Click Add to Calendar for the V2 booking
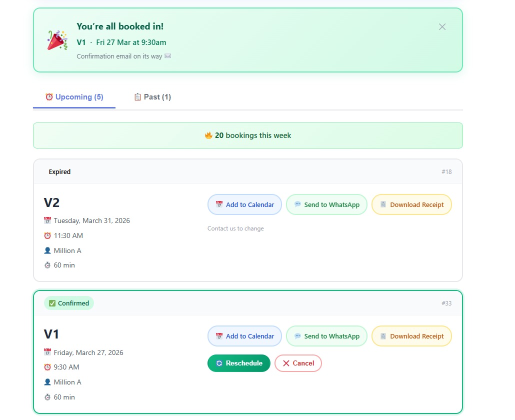Image resolution: width=515 pixels, height=420 pixels. coord(244,204)
